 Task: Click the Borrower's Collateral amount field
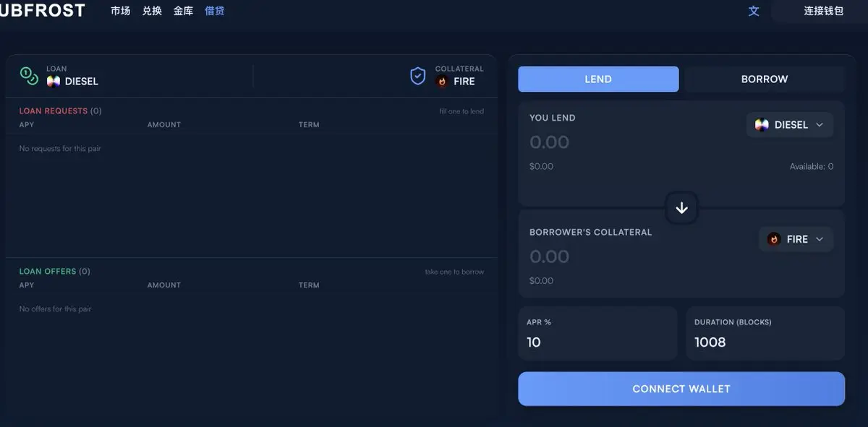coord(550,256)
